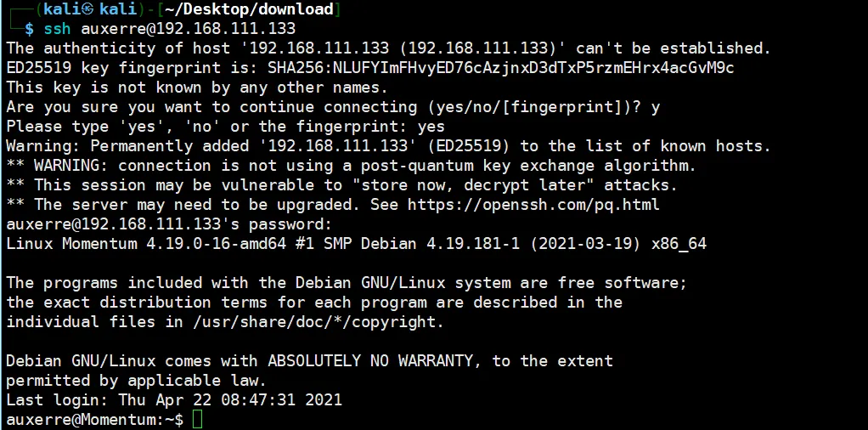Click the https://openssh.com/pq.html link
Viewport: 868px width, 430px height.
click(x=533, y=205)
